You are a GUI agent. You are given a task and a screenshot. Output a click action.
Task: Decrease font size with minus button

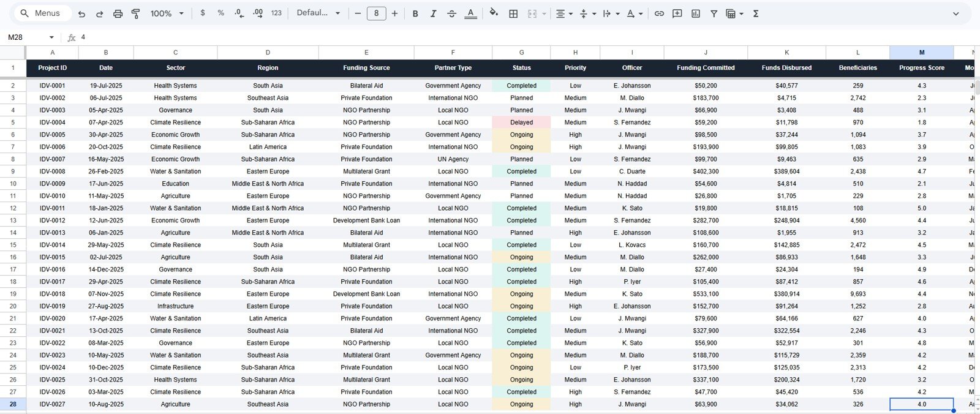point(358,13)
